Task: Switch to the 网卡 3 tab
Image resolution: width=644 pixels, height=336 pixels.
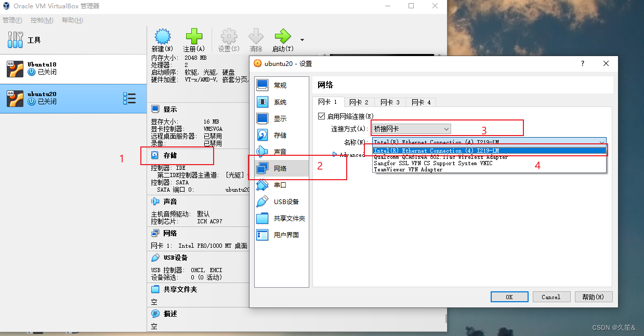Action: [390, 102]
